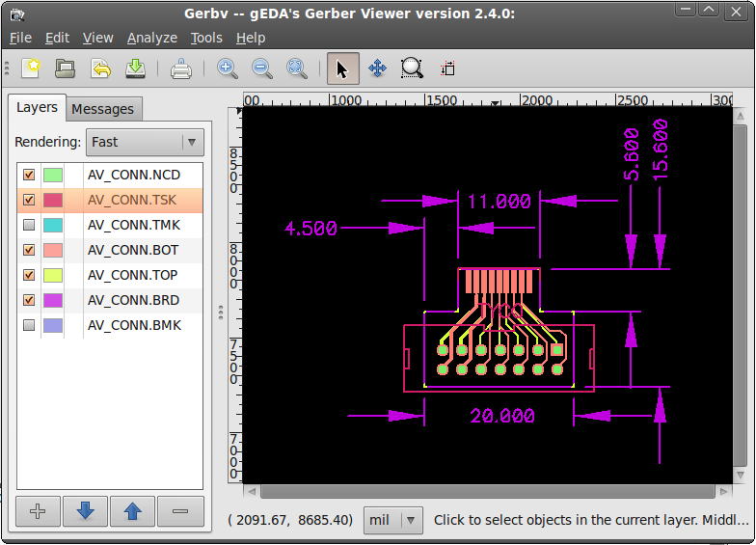Click the New project toolbar icon
756x545 pixels.
(32, 68)
